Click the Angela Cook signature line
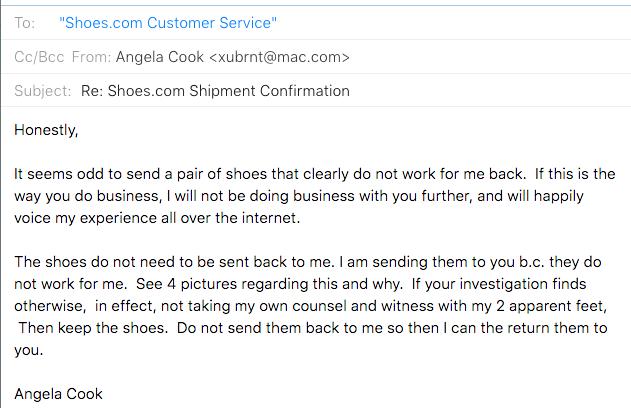Viewport: 631px width, 408px height. point(58,394)
